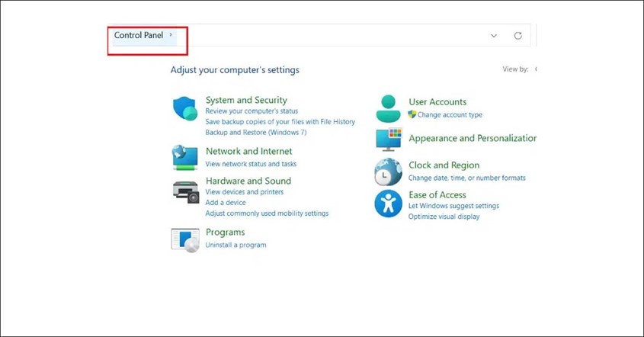
Task: Click Optimize visual display link
Action: tap(444, 217)
